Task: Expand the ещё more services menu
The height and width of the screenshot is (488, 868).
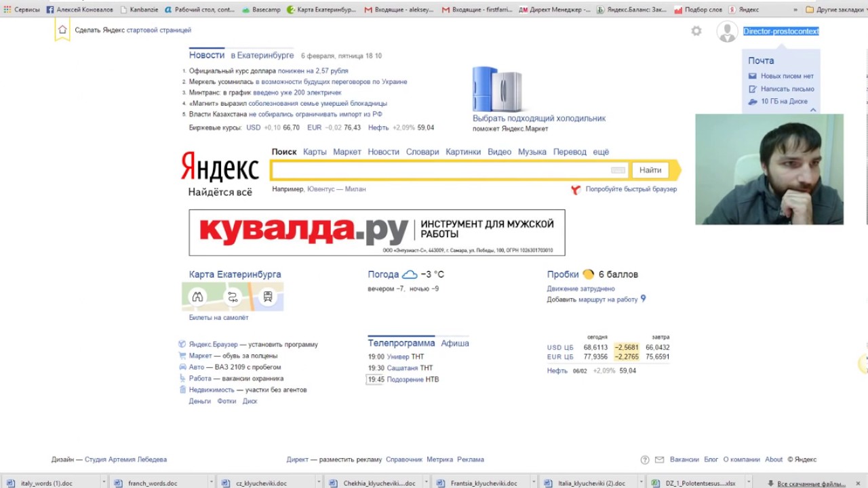Action: tap(601, 152)
